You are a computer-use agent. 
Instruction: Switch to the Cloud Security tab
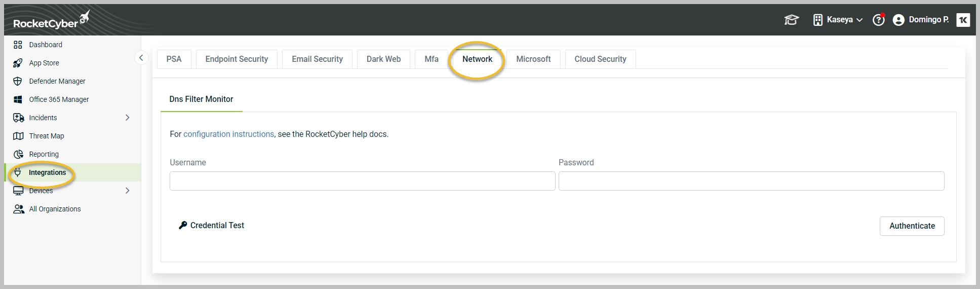600,59
